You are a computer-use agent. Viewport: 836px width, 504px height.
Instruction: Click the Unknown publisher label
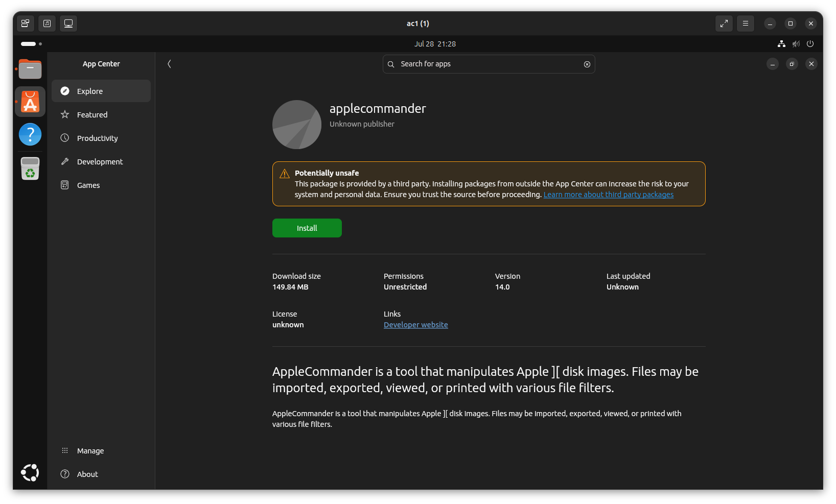click(362, 124)
